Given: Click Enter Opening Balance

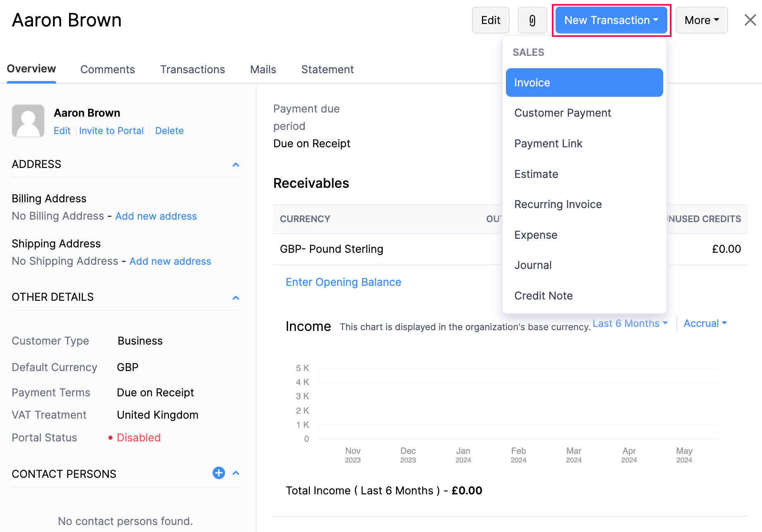Looking at the screenshot, I should coord(343,282).
